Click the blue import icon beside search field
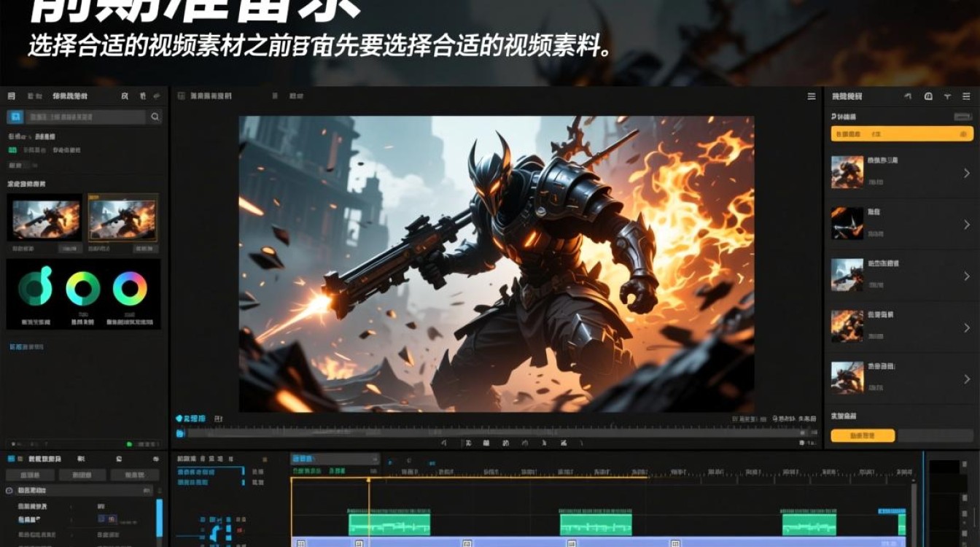980x547 pixels. coord(15,117)
